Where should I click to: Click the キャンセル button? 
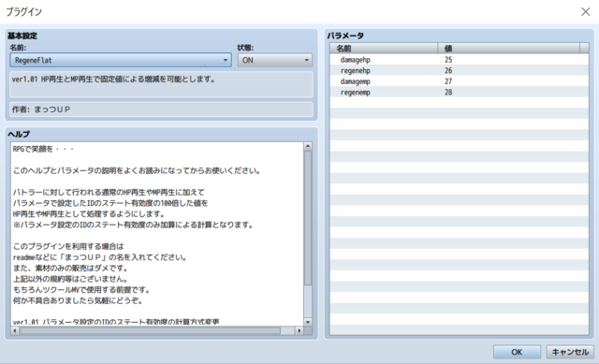pos(570,352)
